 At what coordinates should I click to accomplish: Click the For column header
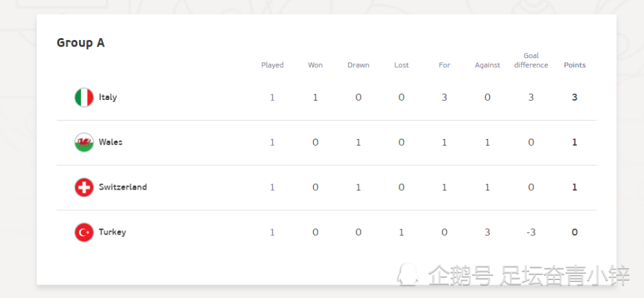point(444,65)
